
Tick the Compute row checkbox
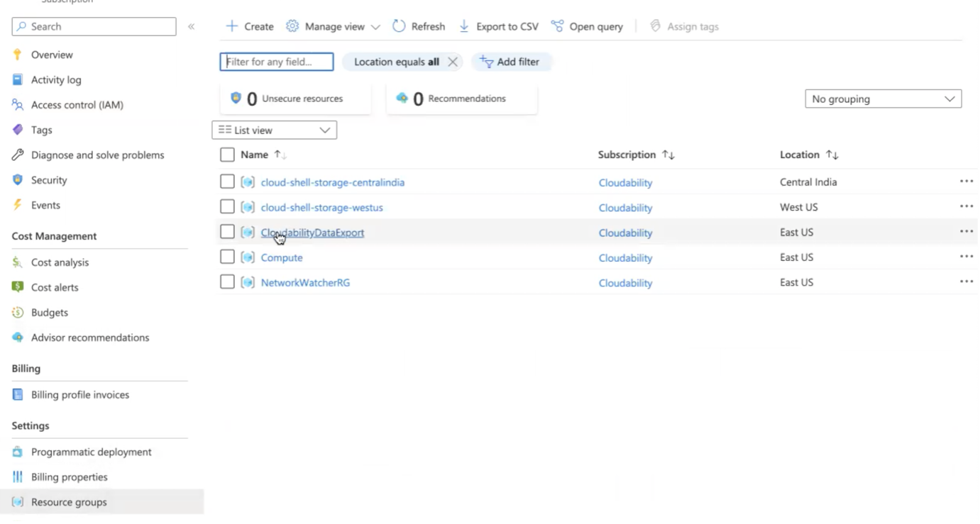[x=227, y=257]
